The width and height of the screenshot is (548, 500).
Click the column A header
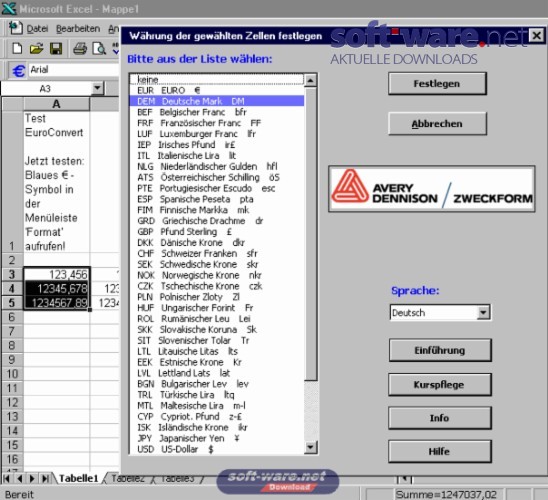tap(56, 104)
